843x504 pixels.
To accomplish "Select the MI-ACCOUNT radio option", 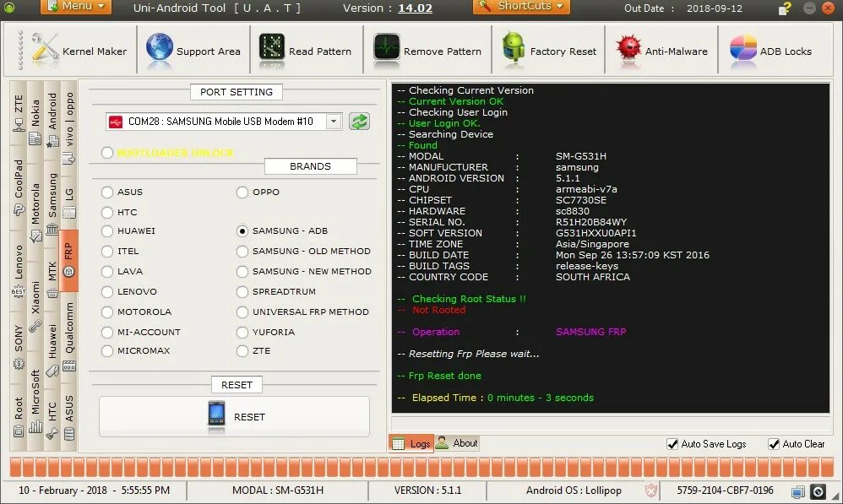I will click(x=107, y=332).
